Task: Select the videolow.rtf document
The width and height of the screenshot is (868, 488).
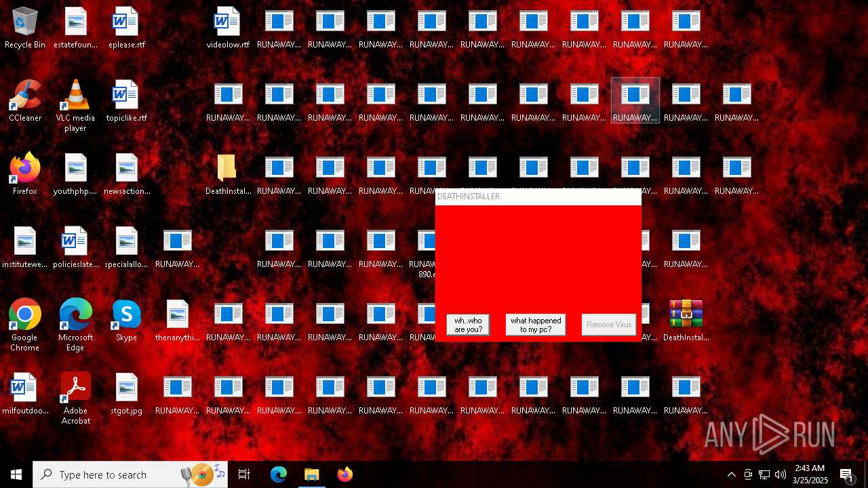Action: pyautogui.click(x=228, y=28)
